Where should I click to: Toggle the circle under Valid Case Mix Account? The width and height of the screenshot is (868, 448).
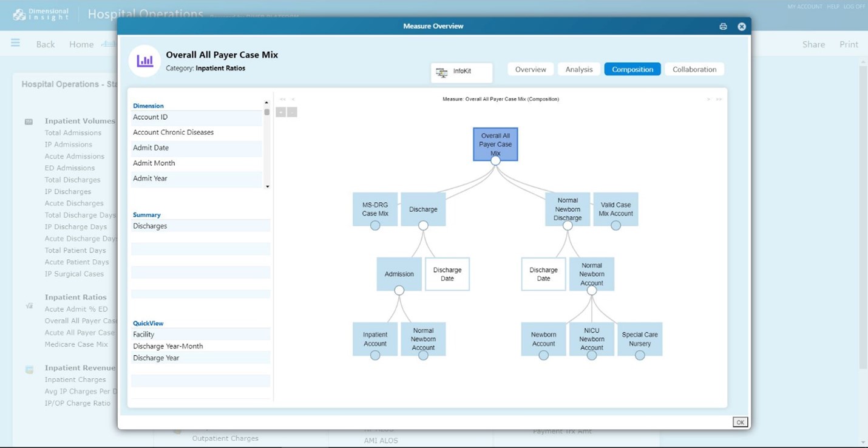pyautogui.click(x=615, y=226)
